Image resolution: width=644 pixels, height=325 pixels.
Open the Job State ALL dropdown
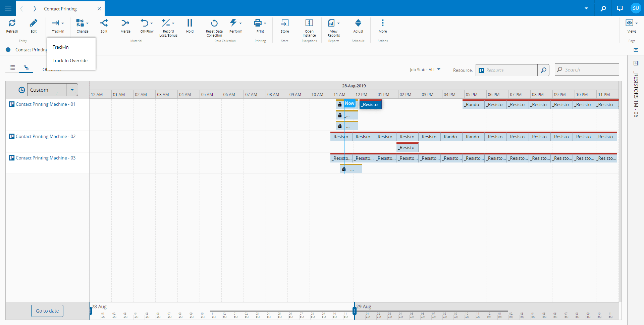(438, 69)
